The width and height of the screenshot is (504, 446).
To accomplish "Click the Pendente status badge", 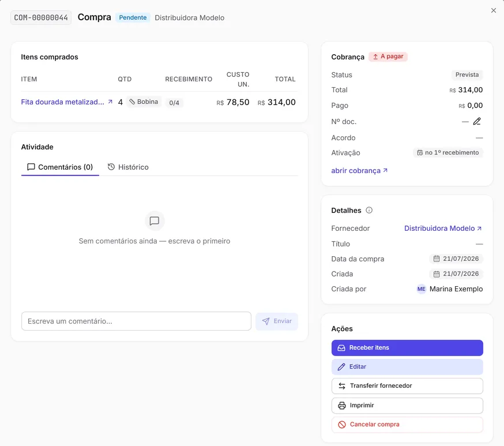I will pos(133,18).
